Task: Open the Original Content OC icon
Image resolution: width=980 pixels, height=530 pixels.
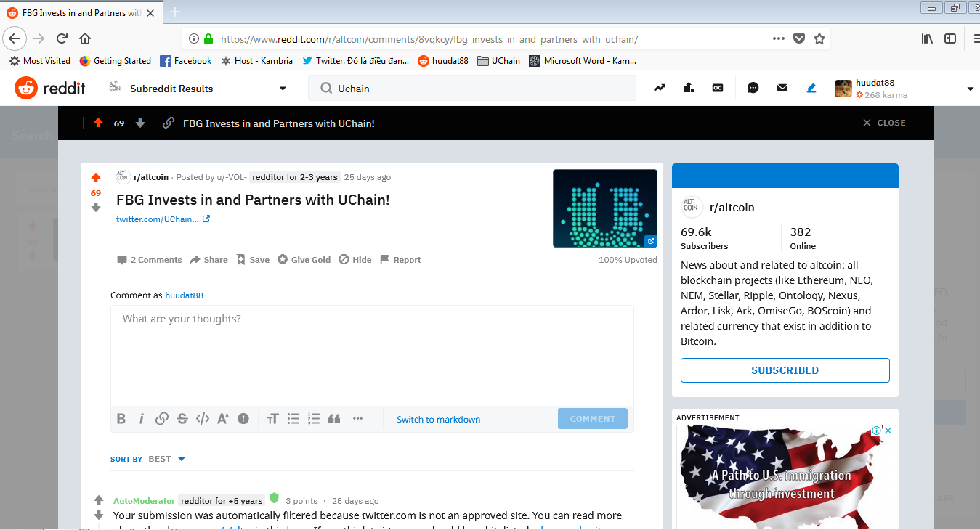Action: click(718, 89)
